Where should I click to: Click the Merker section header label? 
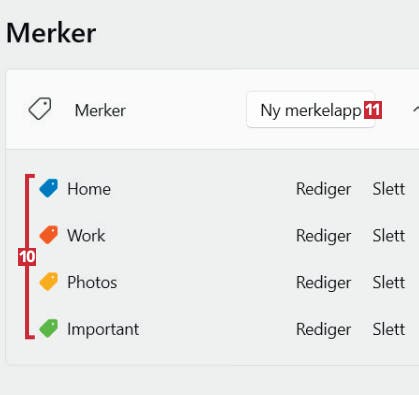tap(100, 110)
